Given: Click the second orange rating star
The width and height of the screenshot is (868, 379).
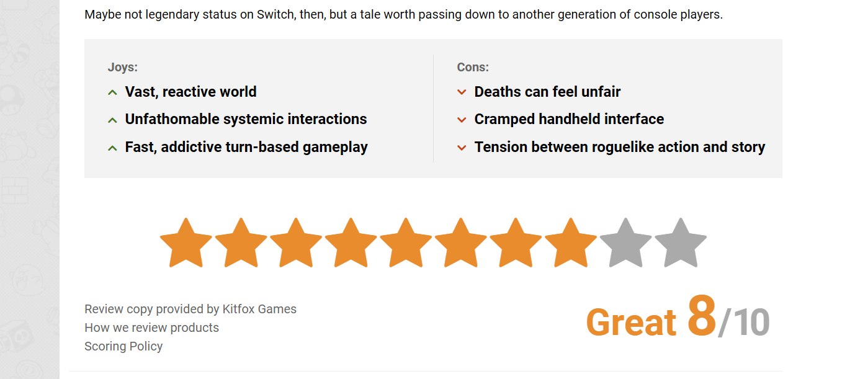Looking at the screenshot, I should pos(241,244).
